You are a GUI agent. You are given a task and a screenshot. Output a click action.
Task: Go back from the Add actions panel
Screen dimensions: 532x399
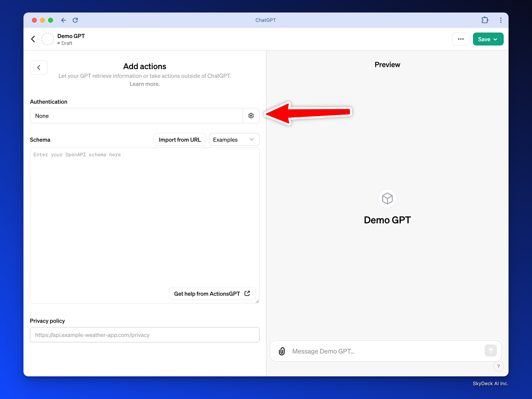(39, 68)
